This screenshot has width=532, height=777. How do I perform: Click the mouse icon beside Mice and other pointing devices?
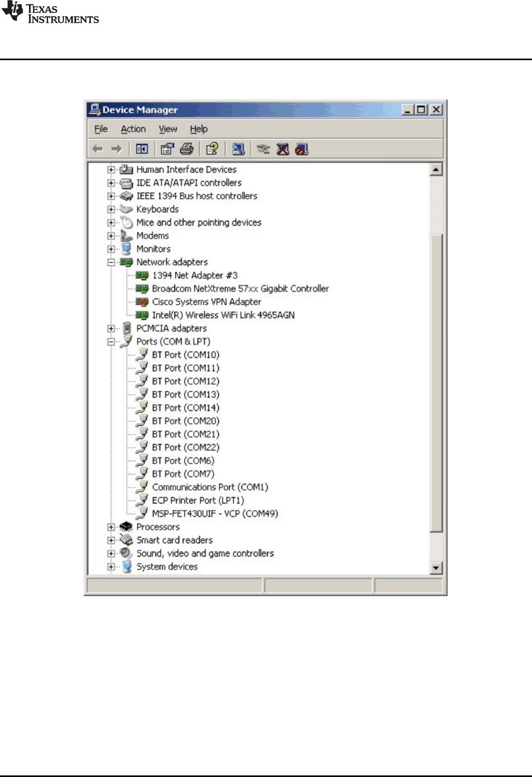click(x=126, y=222)
